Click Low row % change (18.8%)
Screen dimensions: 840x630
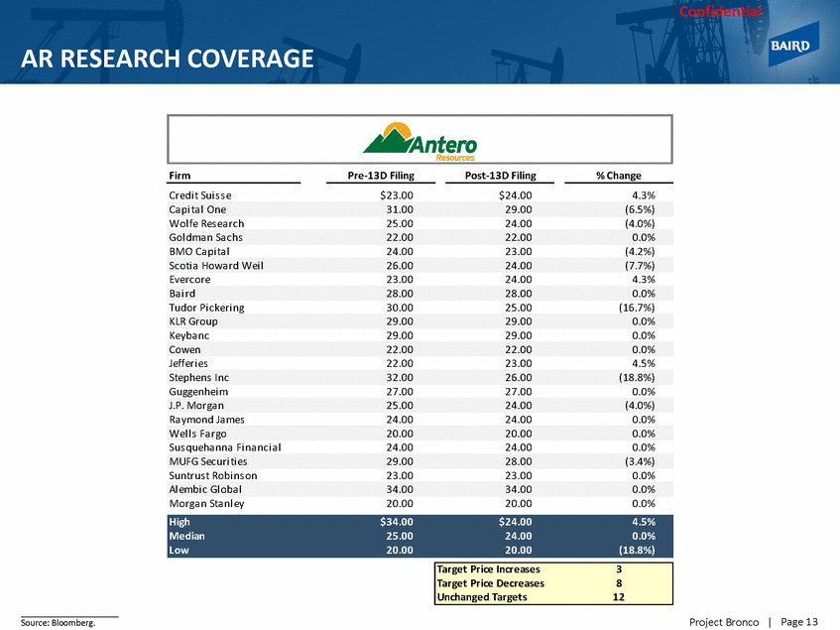pos(637,551)
